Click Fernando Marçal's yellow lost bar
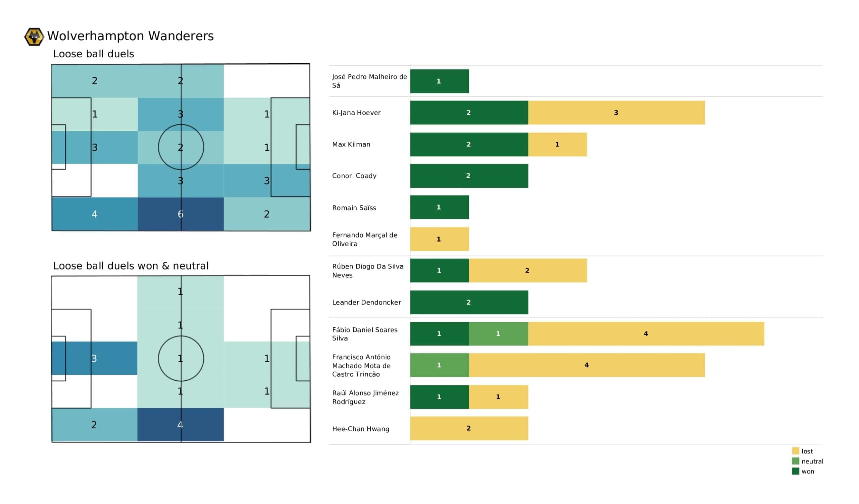Screen dimensions: 859x504 (x=439, y=239)
